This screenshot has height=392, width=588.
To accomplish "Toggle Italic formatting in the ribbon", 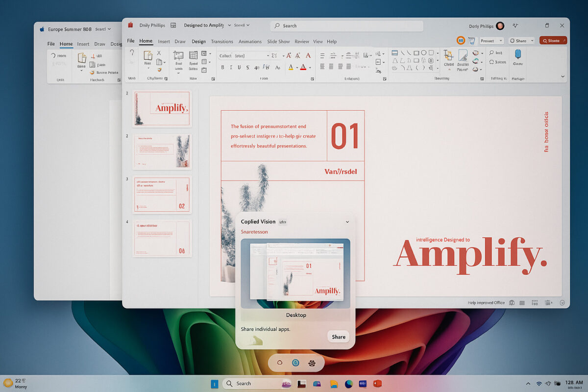I will (231, 67).
